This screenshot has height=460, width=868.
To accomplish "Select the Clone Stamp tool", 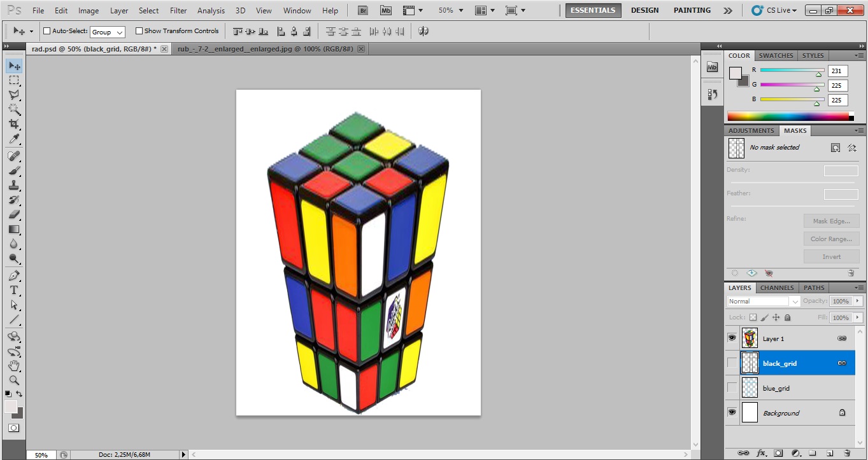I will (14, 186).
